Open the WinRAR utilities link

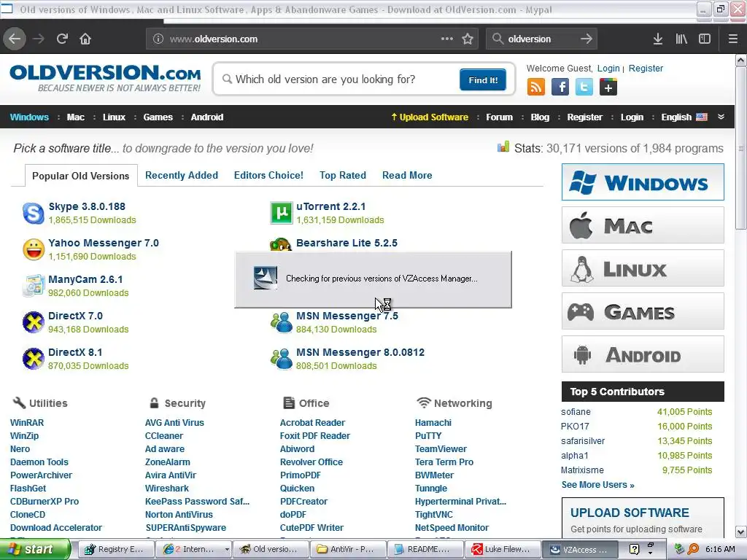(x=27, y=422)
